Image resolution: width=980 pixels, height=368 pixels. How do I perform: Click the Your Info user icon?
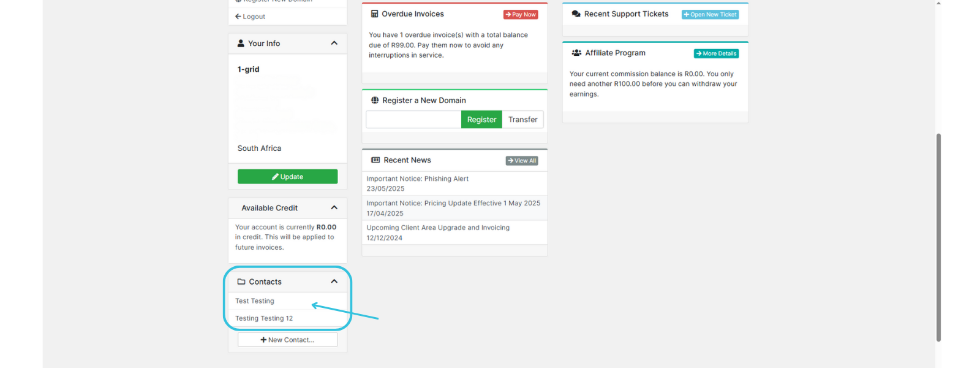pos(241,43)
